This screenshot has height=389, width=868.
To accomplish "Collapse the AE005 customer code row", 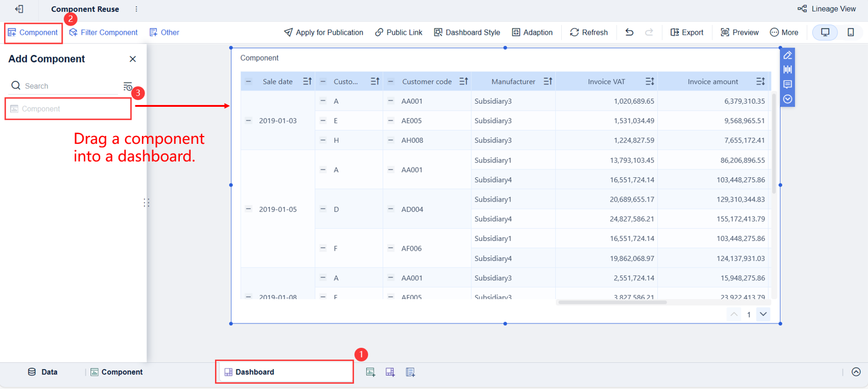I will tap(391, 121).
